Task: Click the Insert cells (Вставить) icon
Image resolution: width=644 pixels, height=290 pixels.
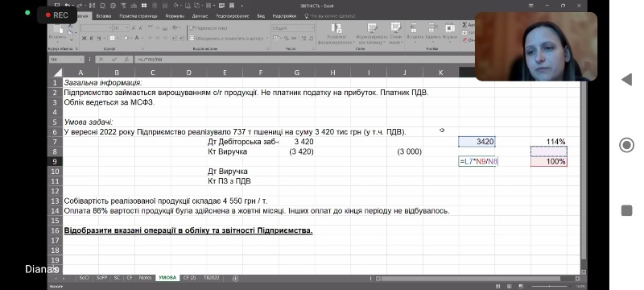Action: (415, 28)
